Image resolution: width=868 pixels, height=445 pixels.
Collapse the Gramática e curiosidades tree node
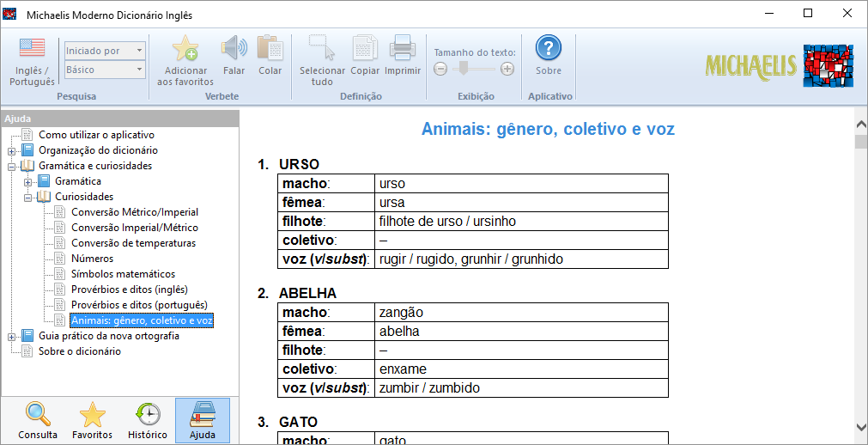click(12, 166)
